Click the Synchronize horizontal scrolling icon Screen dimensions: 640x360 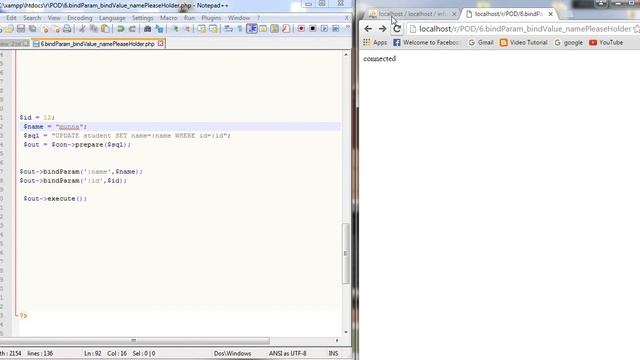pos(213,29)
